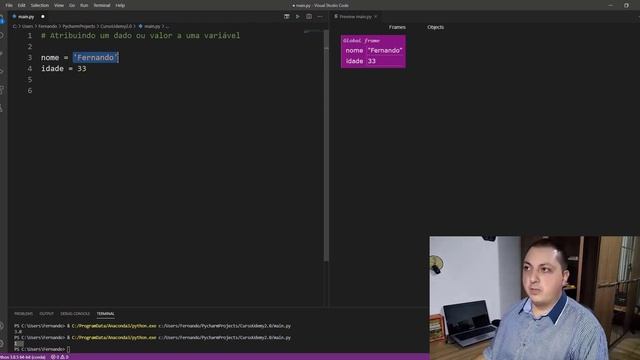Click the PycharmProjects breadcrumb segment

click(x=78, y=26)
